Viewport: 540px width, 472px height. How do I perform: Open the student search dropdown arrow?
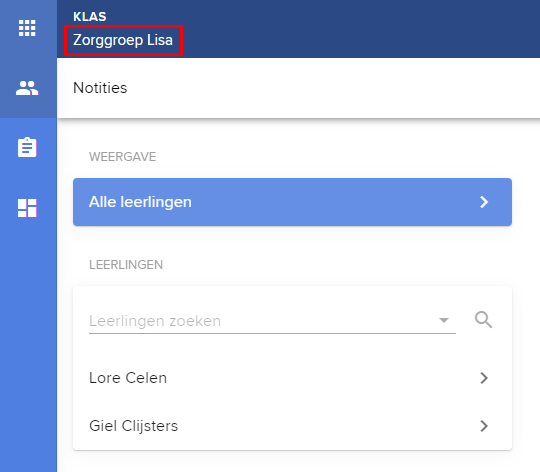coord(444,321)
